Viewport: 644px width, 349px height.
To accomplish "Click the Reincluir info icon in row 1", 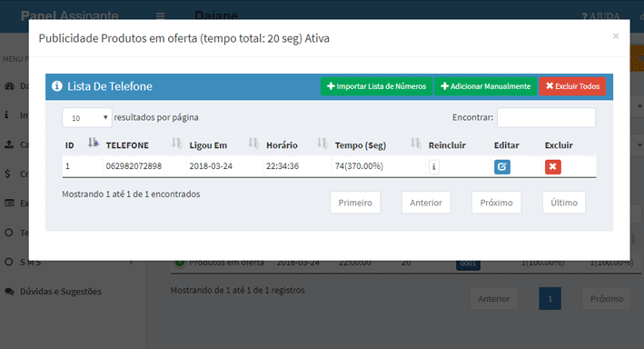I will coord(433,167).
